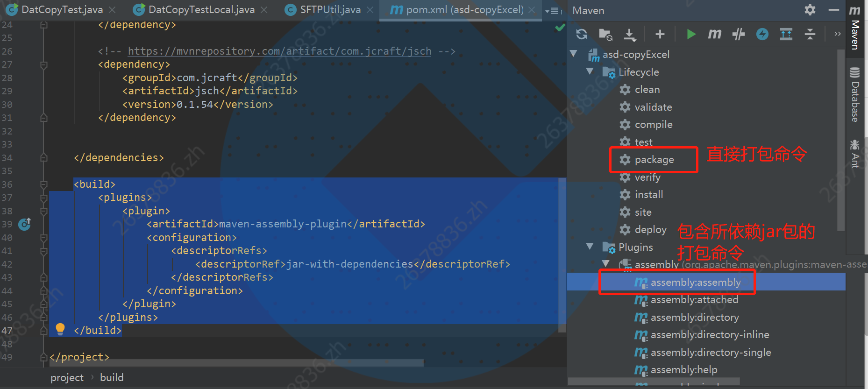The image size is (868, 389).
Task: Switch to the DatCopyTestLocal.java tab
Action: [x=201, y=9]
